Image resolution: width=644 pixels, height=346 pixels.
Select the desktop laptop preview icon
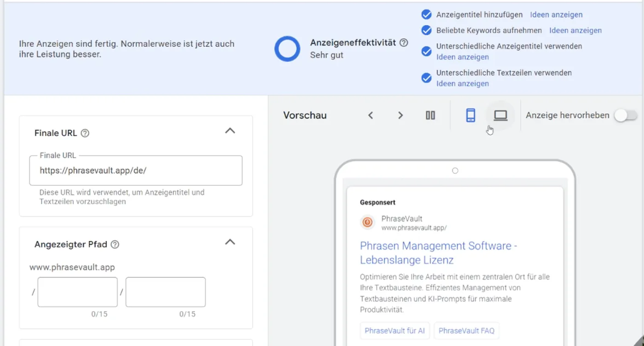point(500,115)
